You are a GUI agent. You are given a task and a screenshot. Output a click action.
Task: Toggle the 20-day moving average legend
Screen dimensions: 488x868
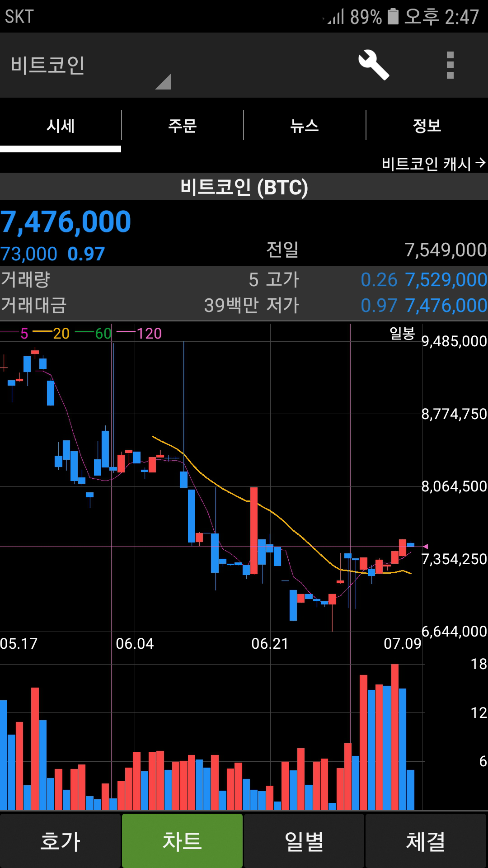[52, 334]
